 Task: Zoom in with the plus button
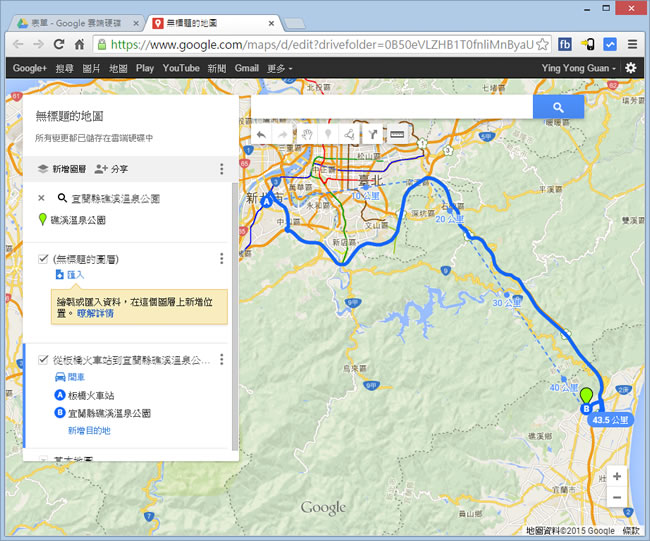click(x=617, y=477)
